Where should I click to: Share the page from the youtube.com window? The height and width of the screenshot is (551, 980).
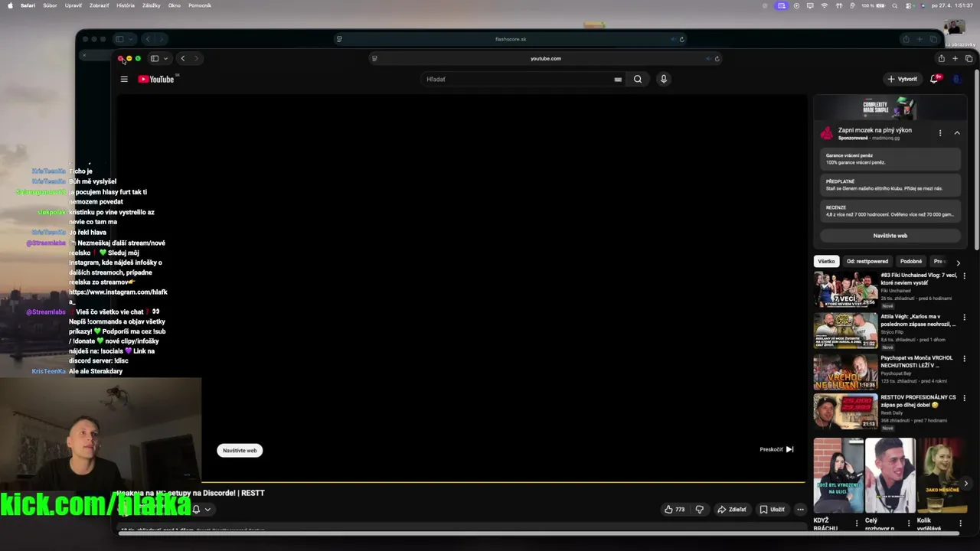tap(941, 58)
